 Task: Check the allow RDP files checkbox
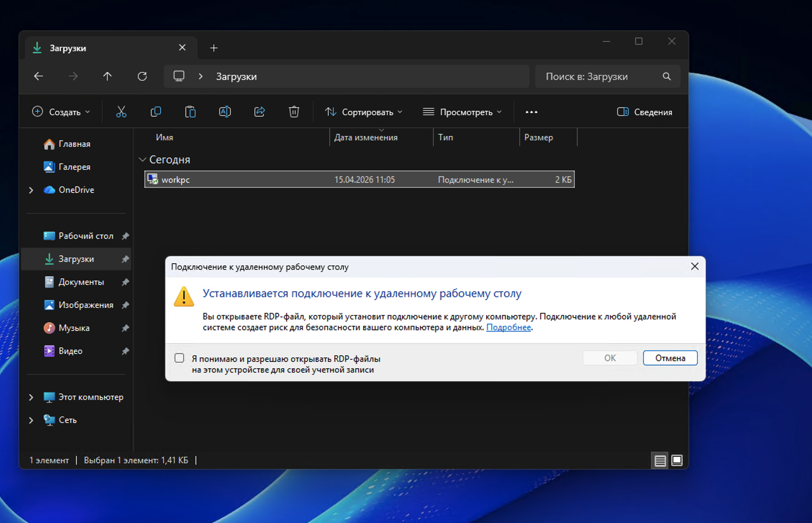click(x=179, y=358)
